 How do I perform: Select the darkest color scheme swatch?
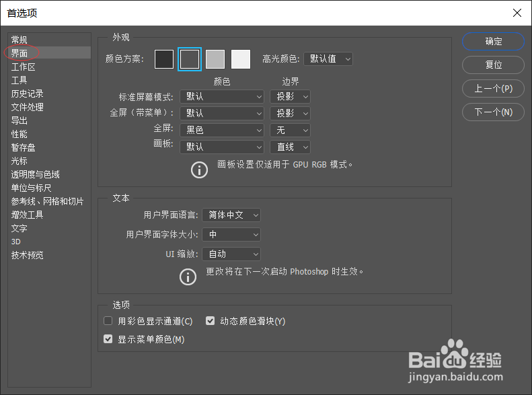[164, 59]
